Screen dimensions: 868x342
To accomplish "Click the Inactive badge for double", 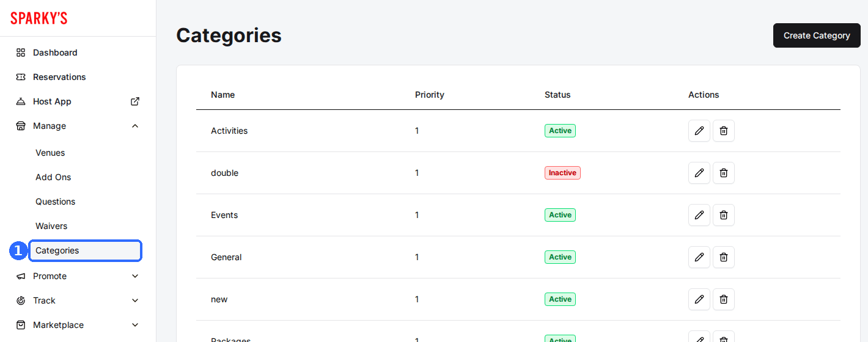I will pyautogui.click(x=562, y=173).
